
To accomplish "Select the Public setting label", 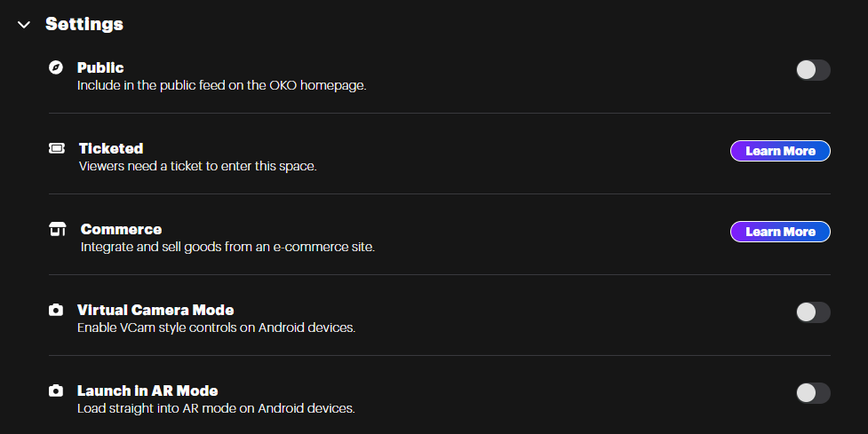I will [x=100, y=67].
